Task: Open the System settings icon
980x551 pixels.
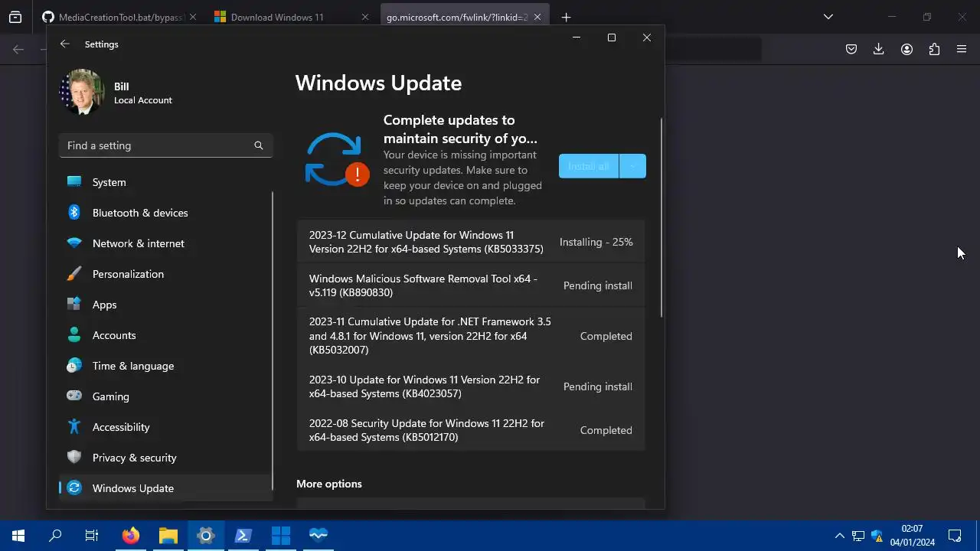Action: coord(74,182)
